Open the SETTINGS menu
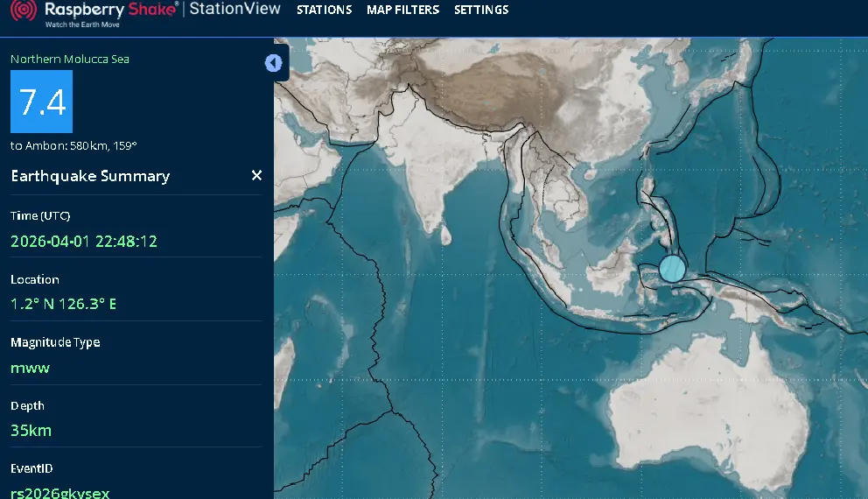The width and height of the screenshot is (868, 499). 480,11
